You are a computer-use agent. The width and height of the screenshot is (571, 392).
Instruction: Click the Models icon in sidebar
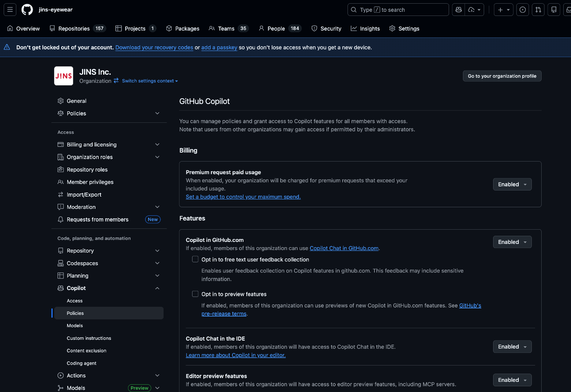pyautogui.click(x=61, y=388)
